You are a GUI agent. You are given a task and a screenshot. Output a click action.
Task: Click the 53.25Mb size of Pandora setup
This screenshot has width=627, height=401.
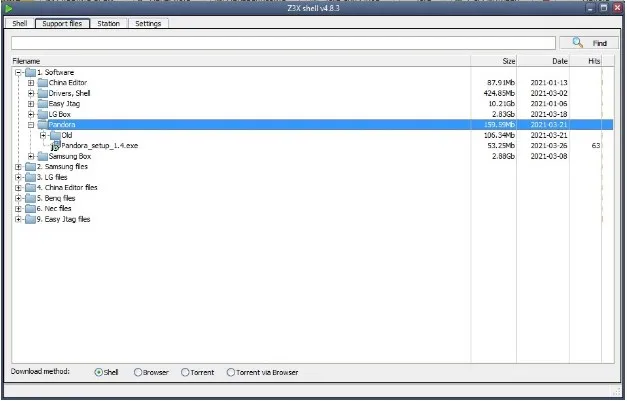point(501,146)
